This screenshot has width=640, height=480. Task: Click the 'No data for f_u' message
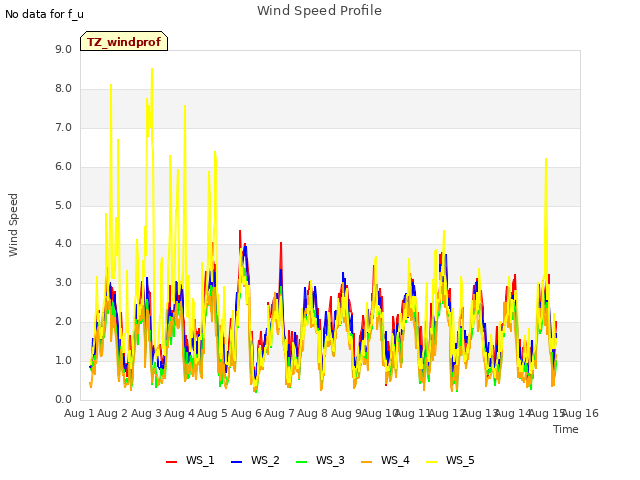coord(44,14)
